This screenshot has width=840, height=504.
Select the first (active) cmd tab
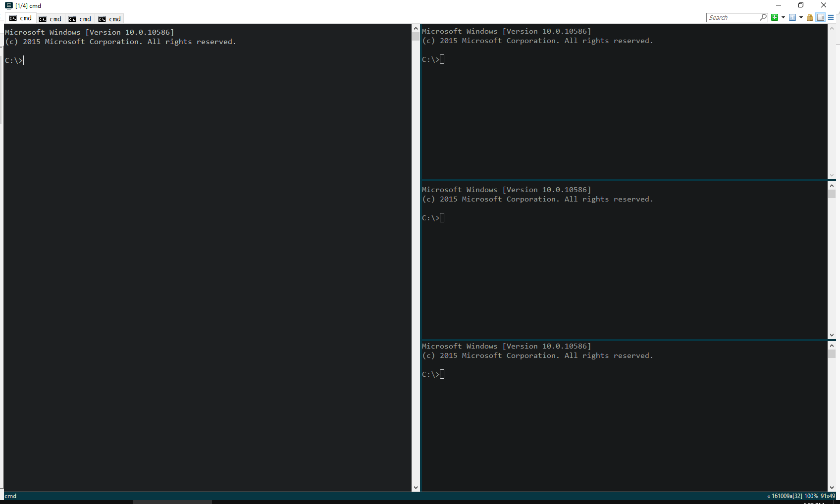(x=20, y=18)
